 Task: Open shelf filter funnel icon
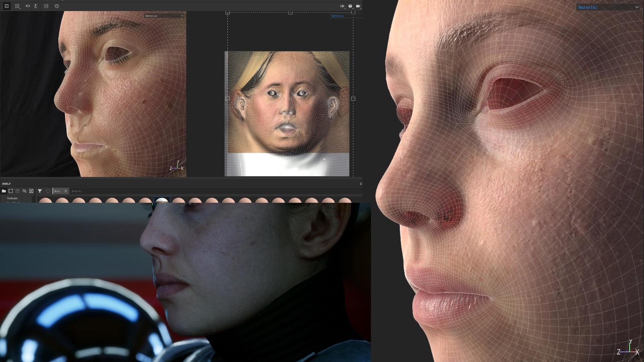40,191
